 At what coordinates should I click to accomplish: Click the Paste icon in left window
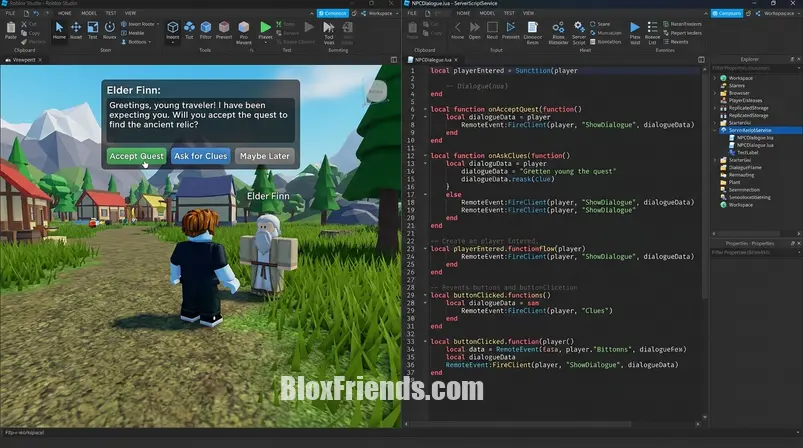coord(11,28)
